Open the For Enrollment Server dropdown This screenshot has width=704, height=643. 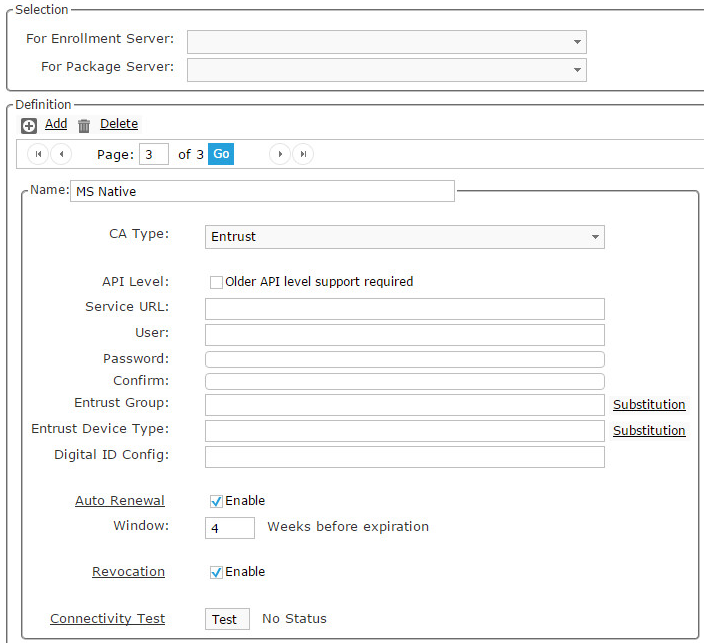(x=387, y=42)
